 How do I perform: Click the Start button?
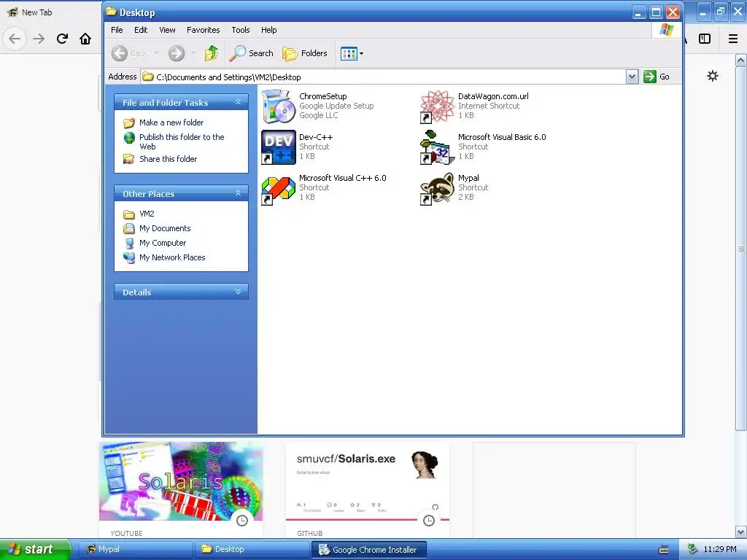(x=35, y=549)
